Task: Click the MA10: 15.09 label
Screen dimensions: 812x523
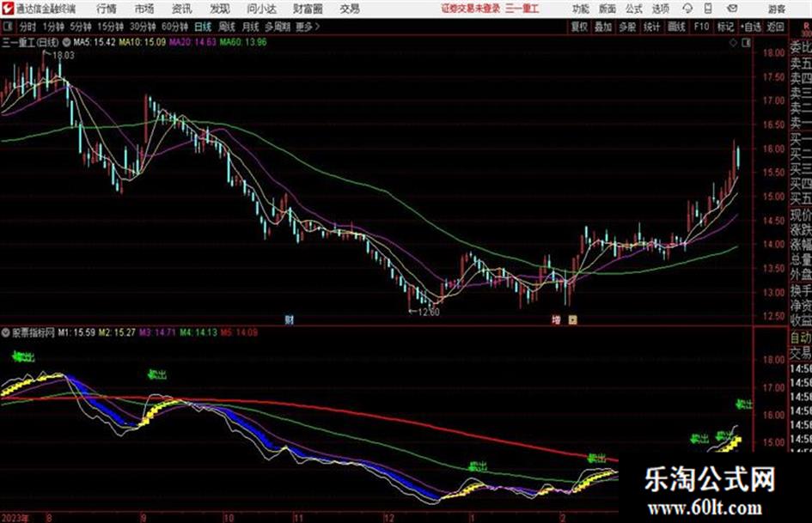Action: pos(143,42)
